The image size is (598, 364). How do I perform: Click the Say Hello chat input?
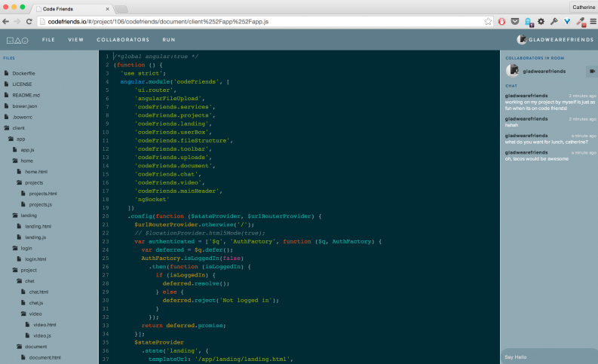(x=549, y=356)
